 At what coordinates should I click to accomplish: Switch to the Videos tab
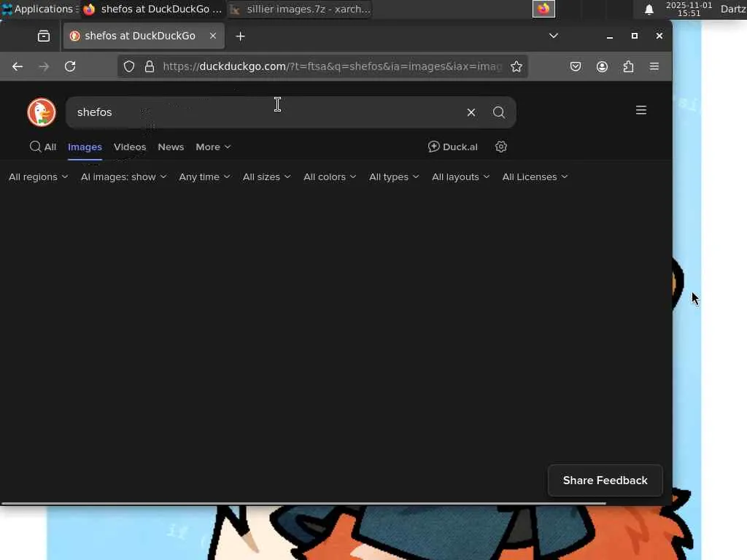coord(130,147)
